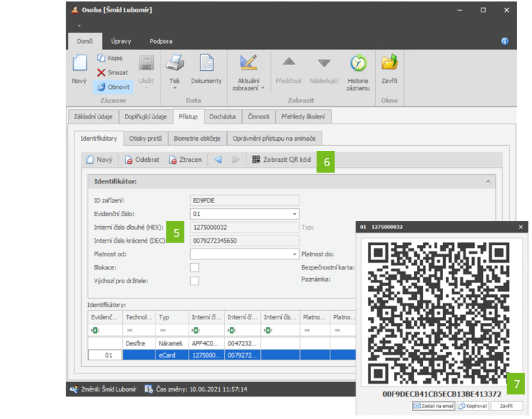This screenshot has width=532, height=419.
Task: Open filter operator under Typ column
Action: tap(163, 330)
